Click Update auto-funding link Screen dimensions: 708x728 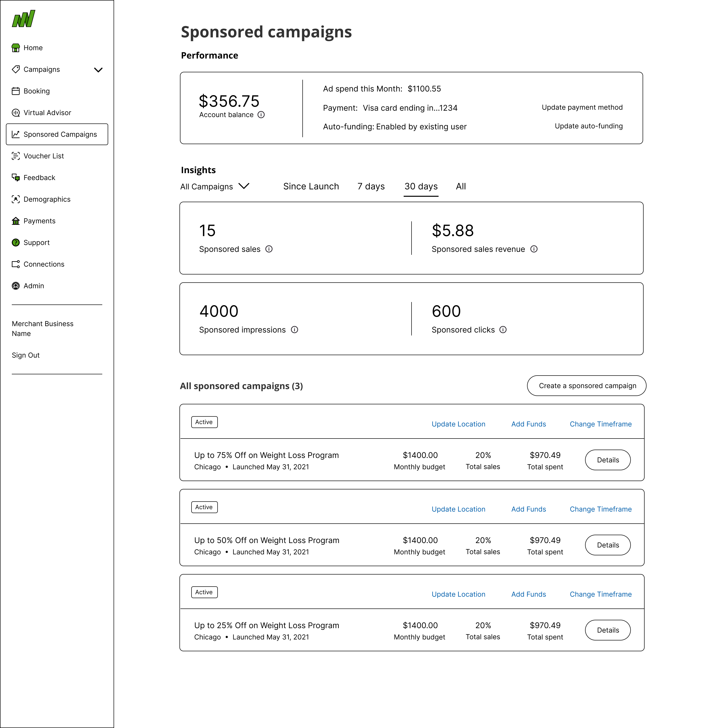tap(589, 126)
